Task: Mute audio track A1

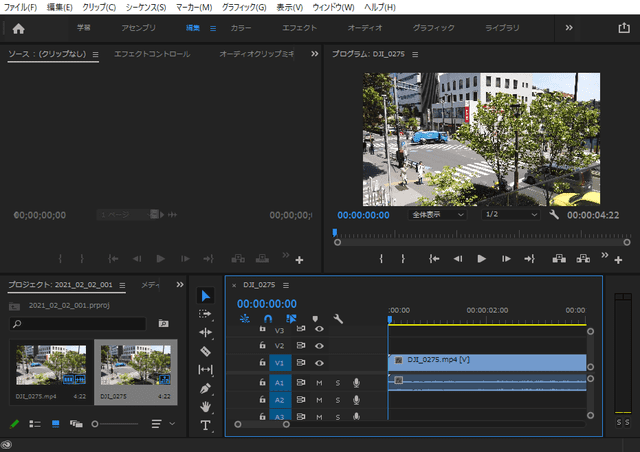Action: (x=319, y=383)
